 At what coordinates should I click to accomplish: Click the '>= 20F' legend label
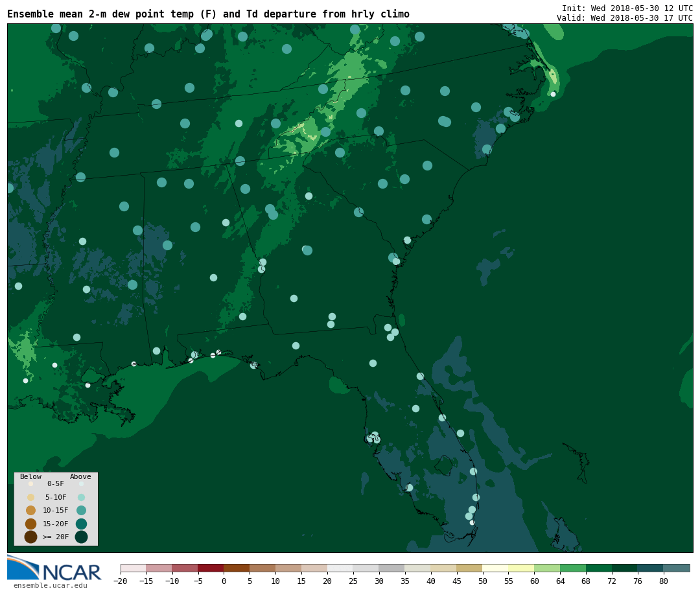[x=56, y=537]
